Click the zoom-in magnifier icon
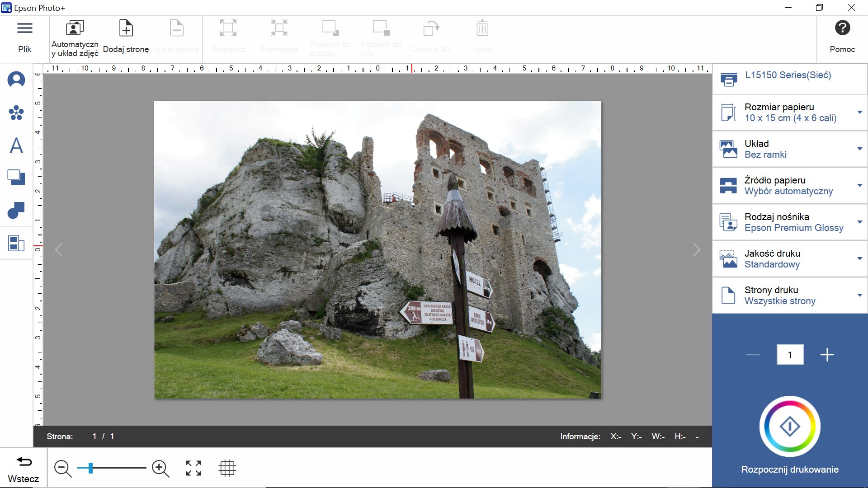This screenshot has width=868, height=488. (160, 468)
